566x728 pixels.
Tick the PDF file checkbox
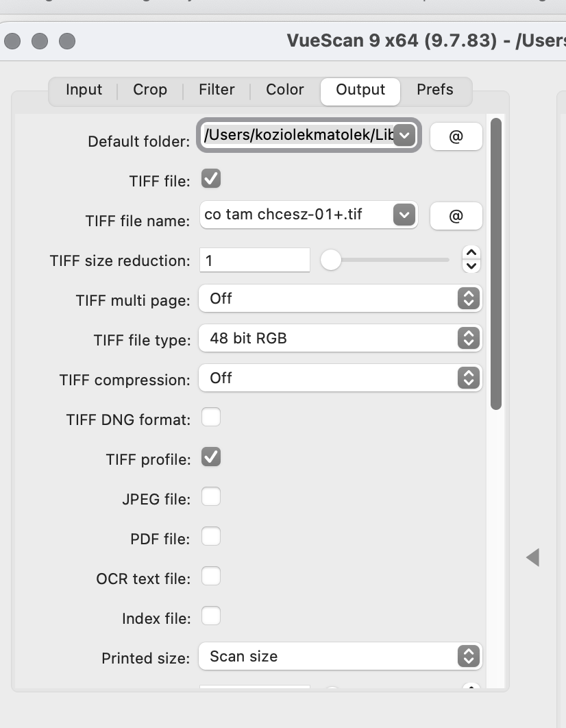tap(211, 536)
